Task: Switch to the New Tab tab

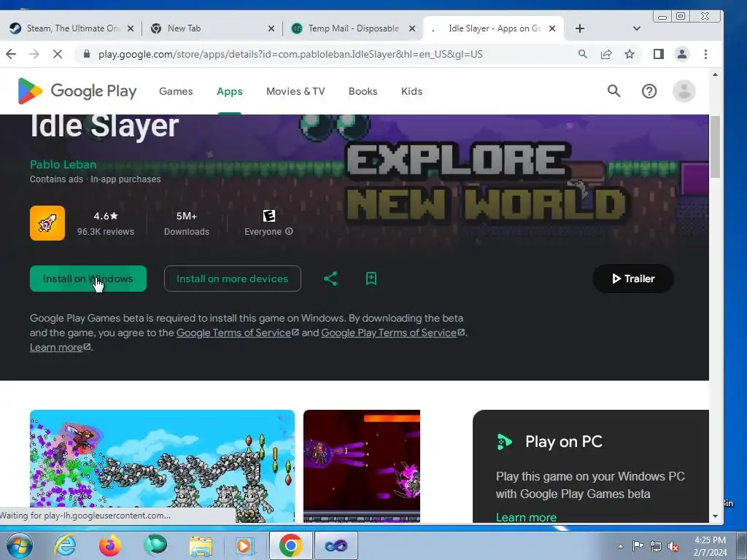Action: [211, 28]
